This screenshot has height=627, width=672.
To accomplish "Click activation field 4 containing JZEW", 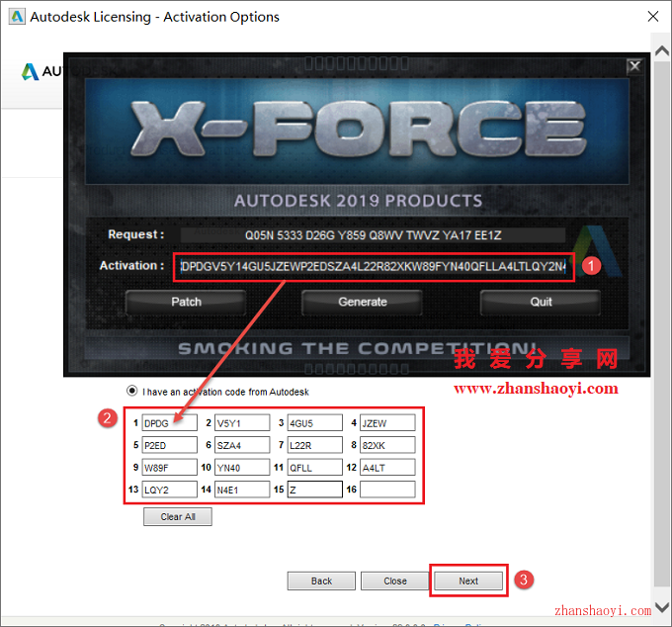I will (x=387, y=423).
